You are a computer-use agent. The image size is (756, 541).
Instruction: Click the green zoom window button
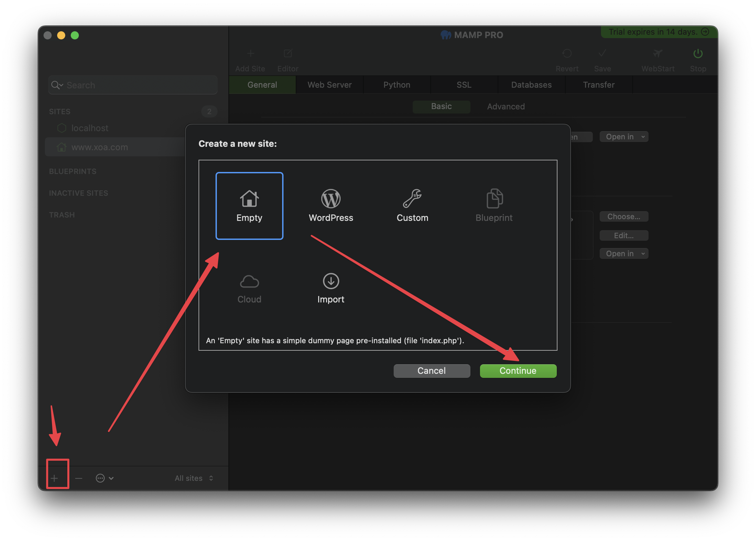pyautogui.click(x=75, y=35)
